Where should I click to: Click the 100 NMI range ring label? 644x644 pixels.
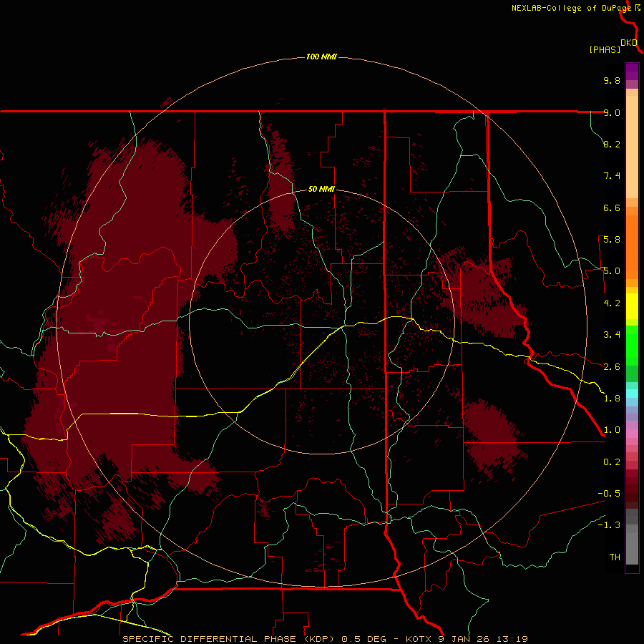(321, 57)
